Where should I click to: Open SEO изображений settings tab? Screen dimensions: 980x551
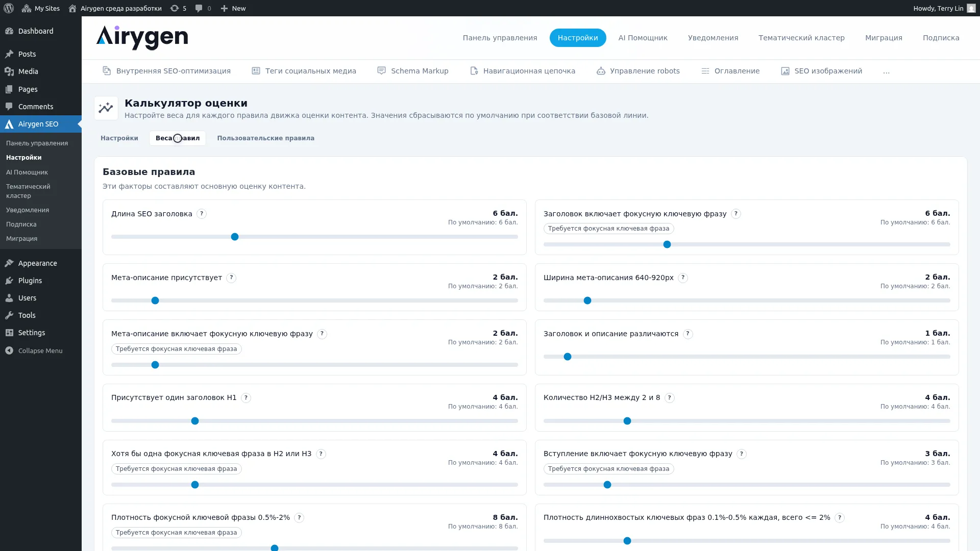[x=821, y=71]
